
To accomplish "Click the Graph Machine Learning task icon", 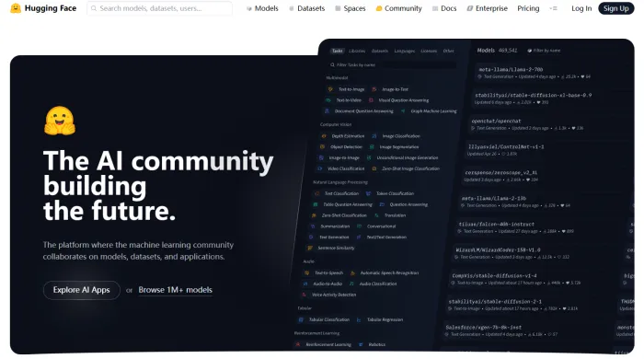I will [403, 110].
